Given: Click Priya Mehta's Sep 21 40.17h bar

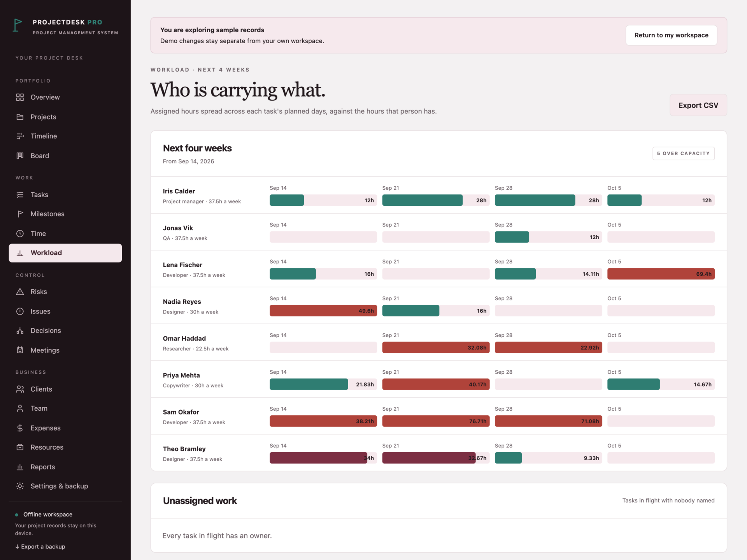Looking at the screenshot, I should 436,384.
